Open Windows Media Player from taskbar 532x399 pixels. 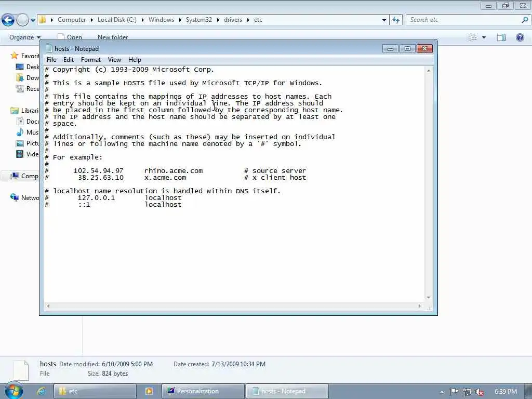(x=149, y=391)
